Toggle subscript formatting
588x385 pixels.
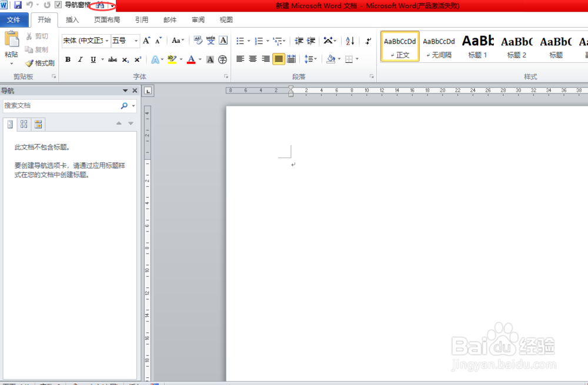click(126, 59)
